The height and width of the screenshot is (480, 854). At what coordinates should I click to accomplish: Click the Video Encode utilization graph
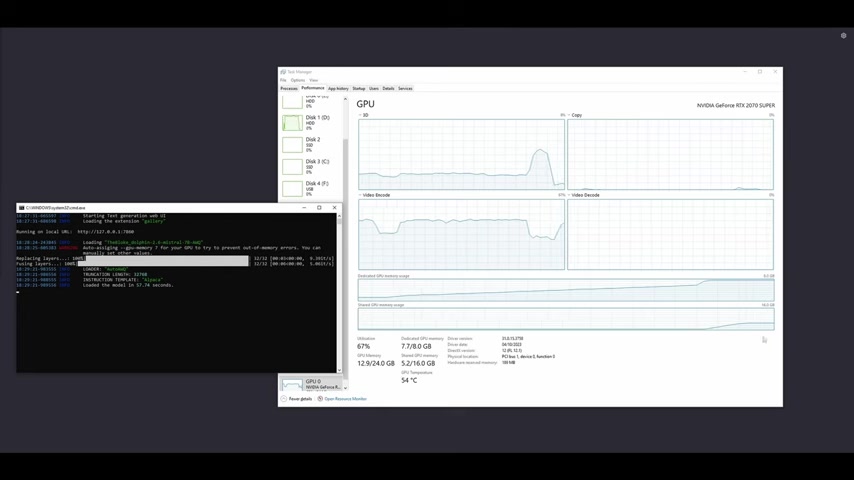click(x=461, y=234)
